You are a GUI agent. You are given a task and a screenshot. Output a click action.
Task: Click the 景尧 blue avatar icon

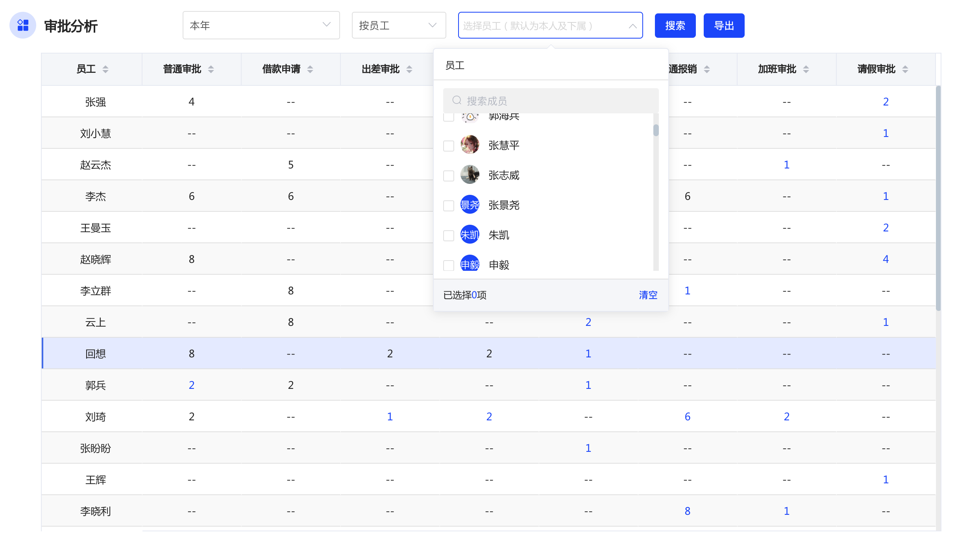pos(470,205)
